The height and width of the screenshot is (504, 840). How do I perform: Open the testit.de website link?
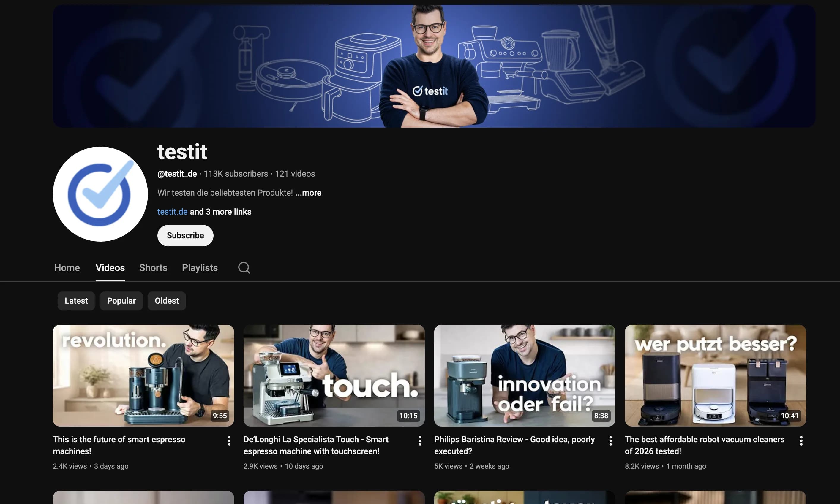[172, 211]
